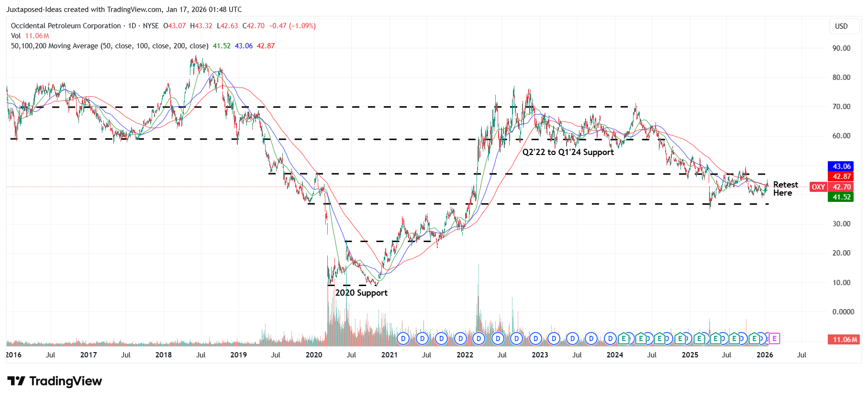Click the 2018 time axis label

tap(164, 355)
